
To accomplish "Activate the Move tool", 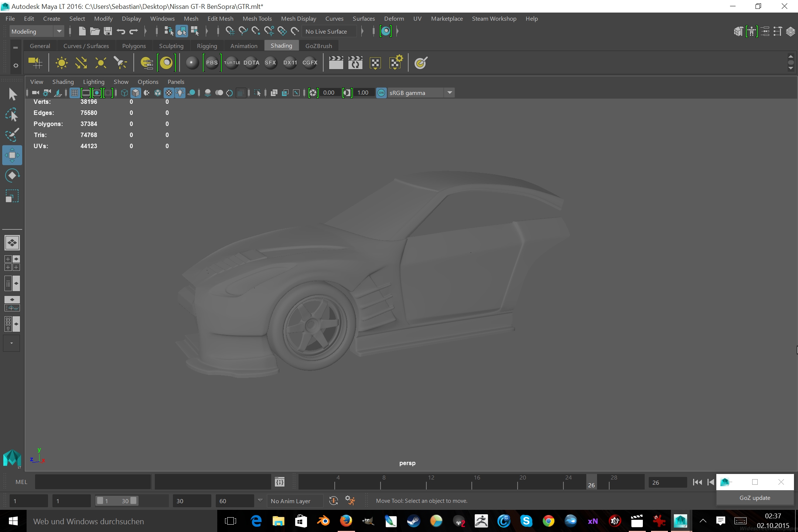I will [x=12, y=155].
